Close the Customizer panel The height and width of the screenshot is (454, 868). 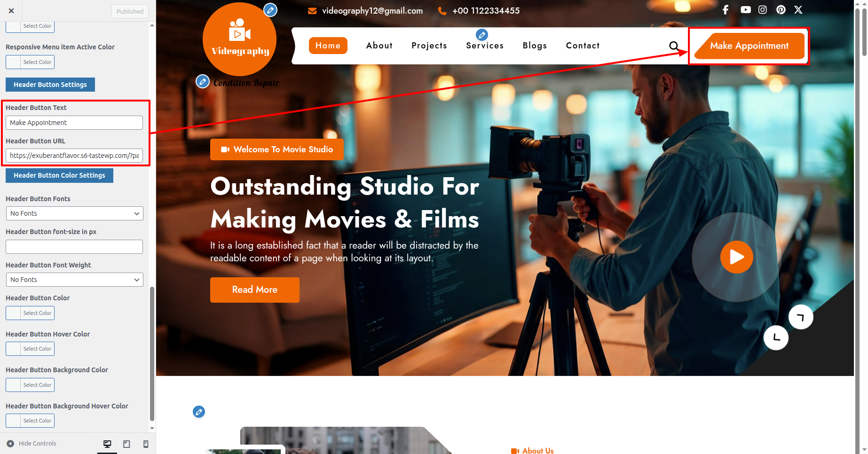pos(11,11)
